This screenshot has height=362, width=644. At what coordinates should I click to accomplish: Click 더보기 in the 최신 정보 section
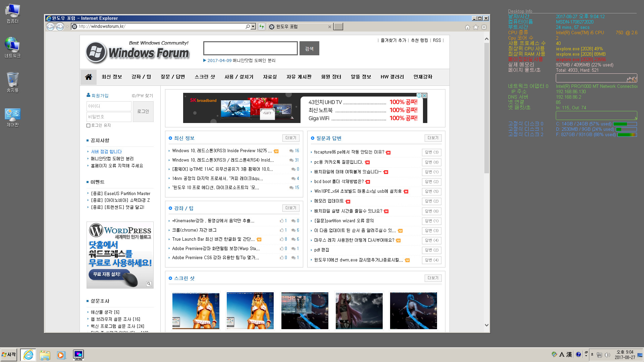pos(291,138)
